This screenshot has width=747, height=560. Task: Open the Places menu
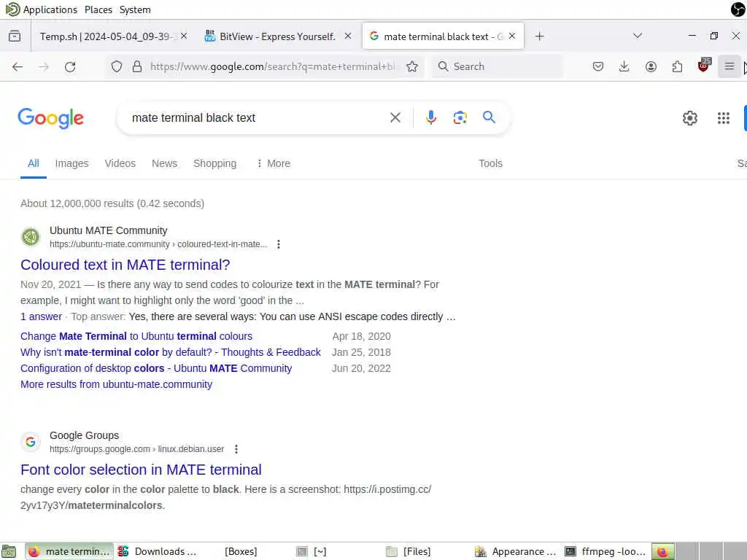pyautogui.click(x=98, y=9)
